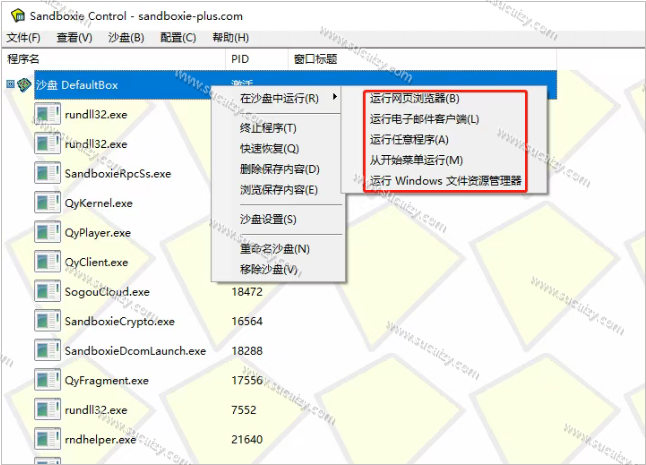The image size is (646, 465).
Task: Click the Sandboxie Control title bar icon
Action: tap(18, 16)
